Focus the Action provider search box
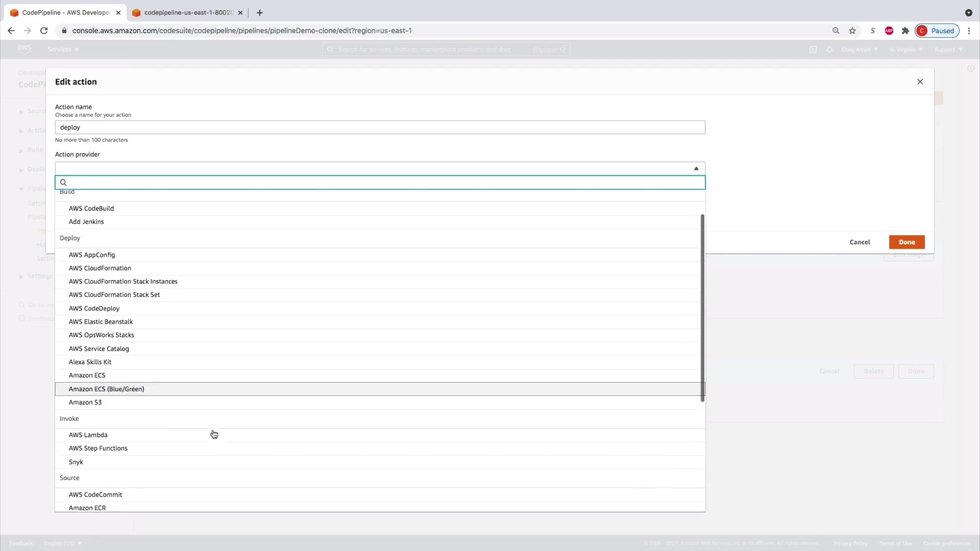The width and height of the screenshot is (980, 551). coord(380,183)
